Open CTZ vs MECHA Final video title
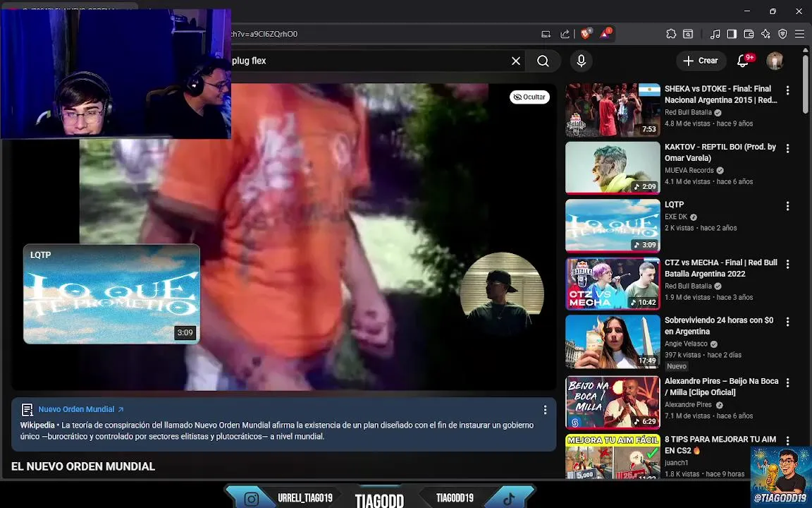 pos(721,268)
